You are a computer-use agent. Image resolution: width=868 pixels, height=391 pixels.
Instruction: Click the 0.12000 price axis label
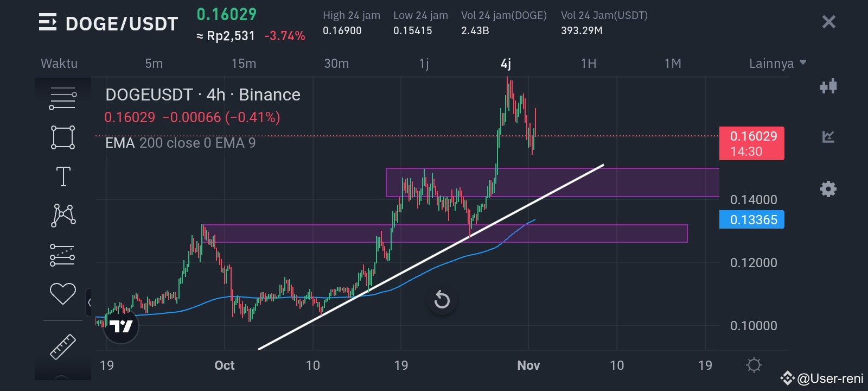pos(754,263)
